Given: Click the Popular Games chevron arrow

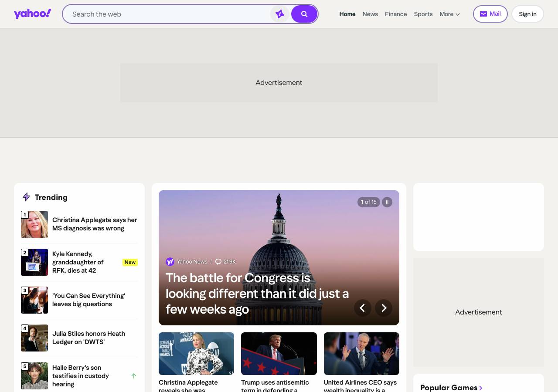Looking at the screenshot, I should tap(481, 388).
